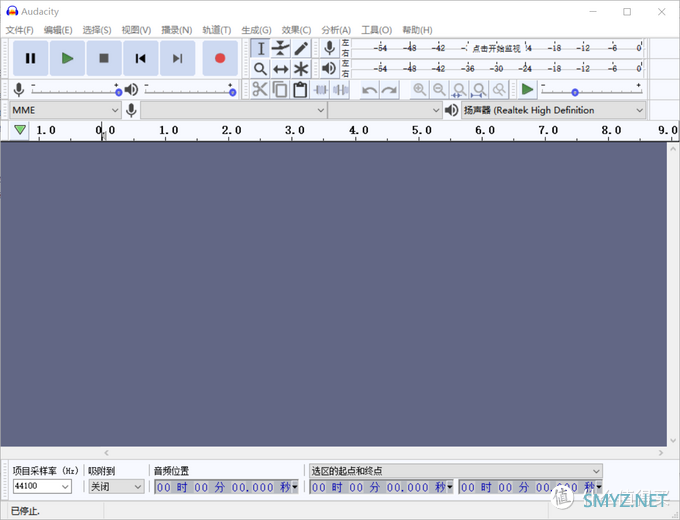This screenshot has width=680, height=520.
Task: Click the Trim audio icon
Action: click(320, 90)
